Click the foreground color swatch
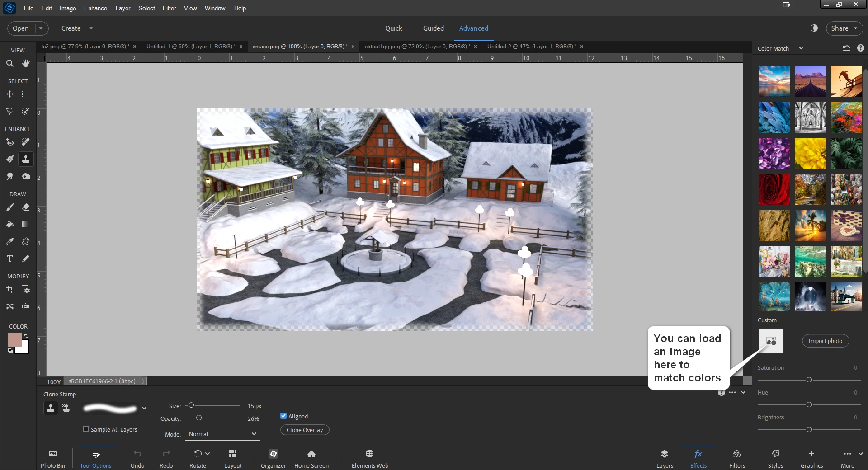 (14, 340)
